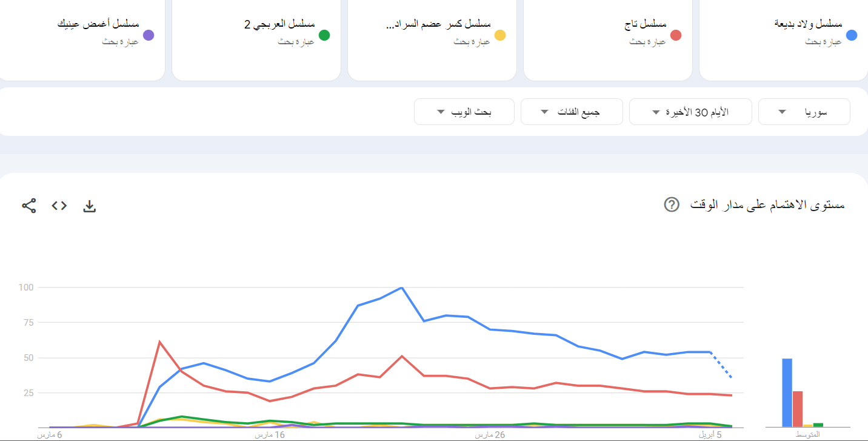Select the مسلسل تاج search term card

click(x=608, y=40)
